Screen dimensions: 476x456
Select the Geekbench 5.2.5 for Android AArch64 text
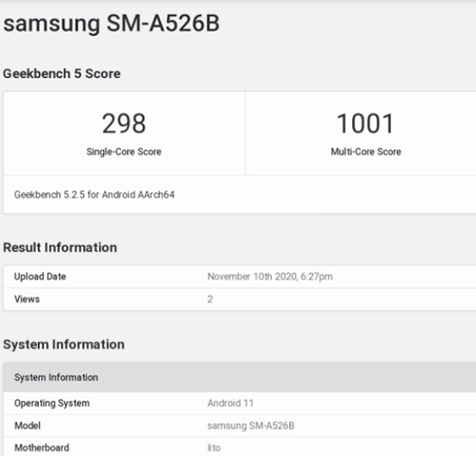coord(94,195)
